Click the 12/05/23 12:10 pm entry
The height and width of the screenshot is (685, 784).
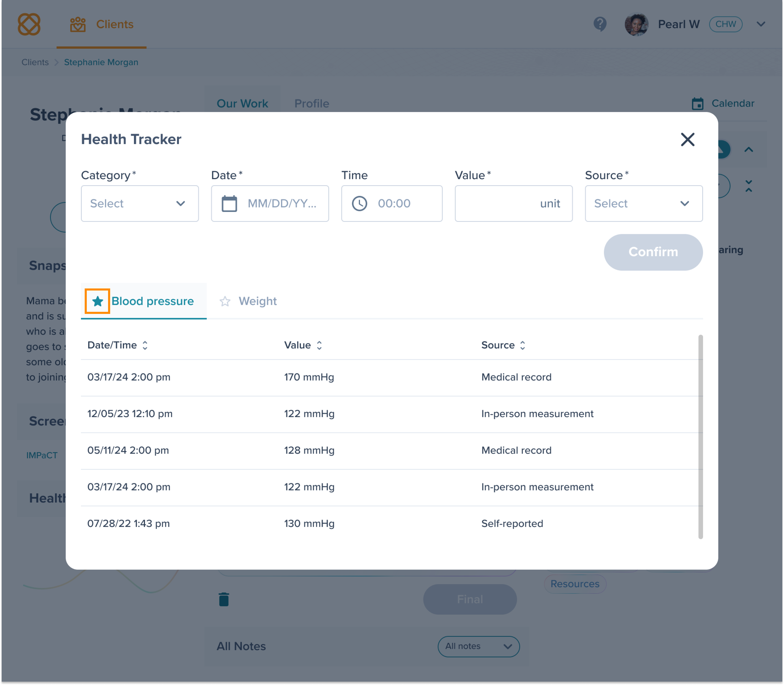pyautogui.click(x=130, y=414)
